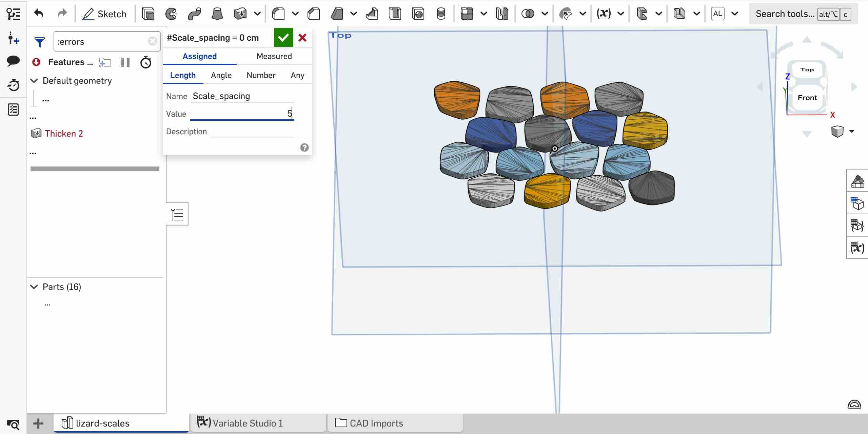Toggle the feature list panel collapse button
The width and height of the screenshot is (868, 434).
[x=177, y=214]
